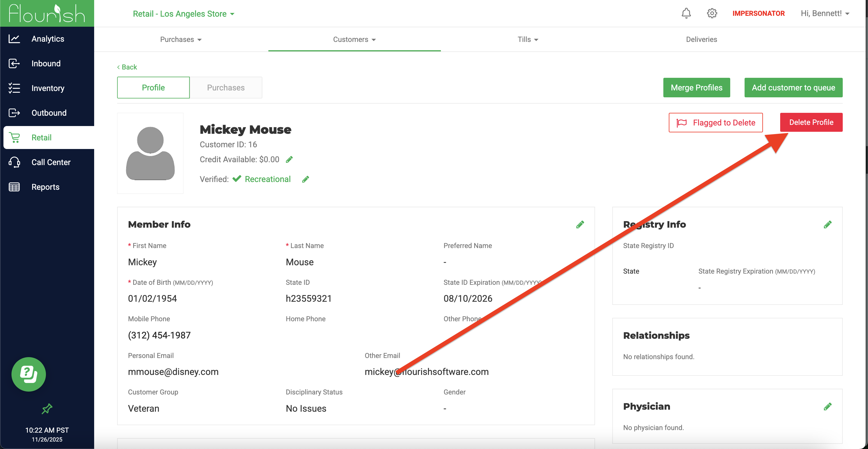Edit Registry Info with pencil icon
Screen dimensions: 868x449
coord(827,225)
